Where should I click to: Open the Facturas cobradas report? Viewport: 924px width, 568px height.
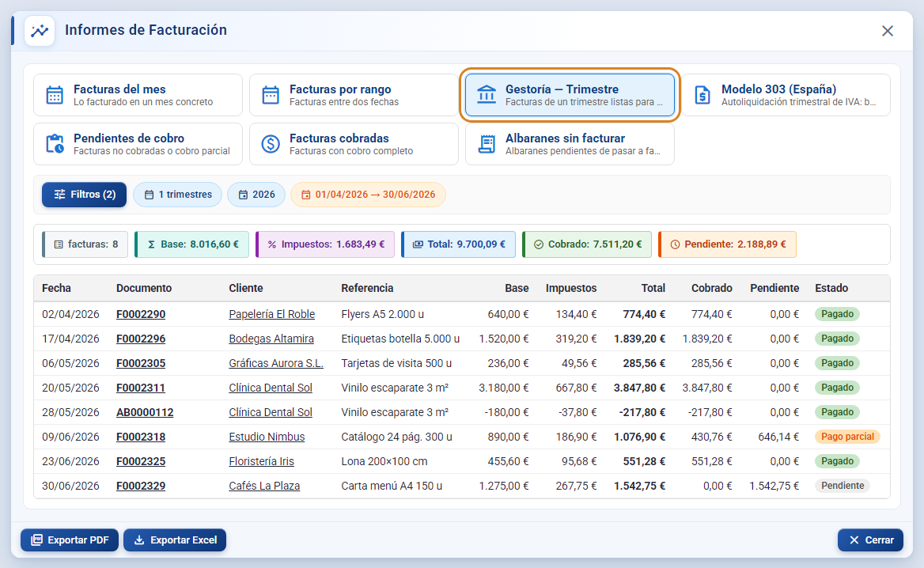(x=354, y=144)
